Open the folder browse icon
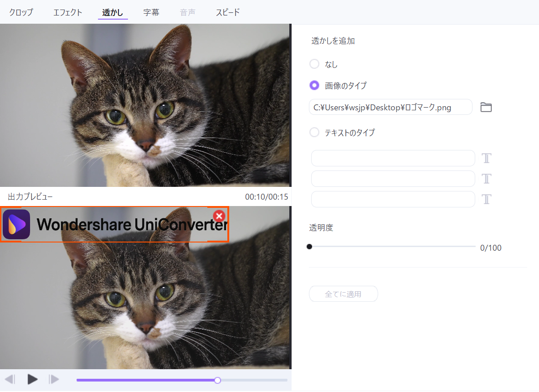This screenshot has height=392, width=539. click(x=486, y=107)
